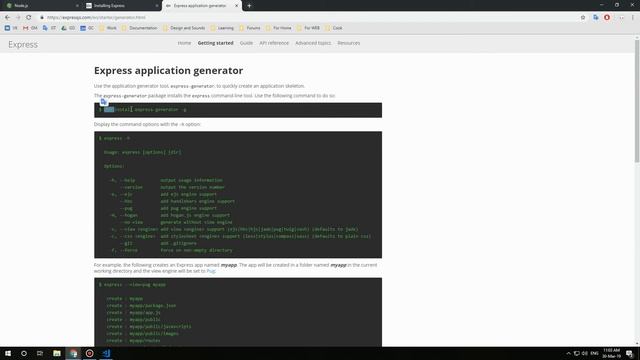The width and height of the screenshot is (640, 360).
Task: Open the Google Translate extension icon
Action: point(596,18)
